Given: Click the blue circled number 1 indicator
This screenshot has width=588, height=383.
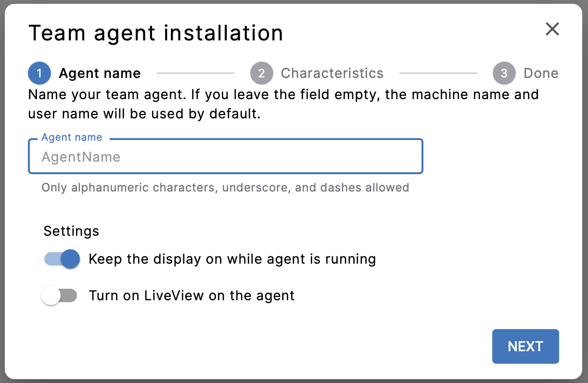Looking at the screenshot, I should pos(39,73).
